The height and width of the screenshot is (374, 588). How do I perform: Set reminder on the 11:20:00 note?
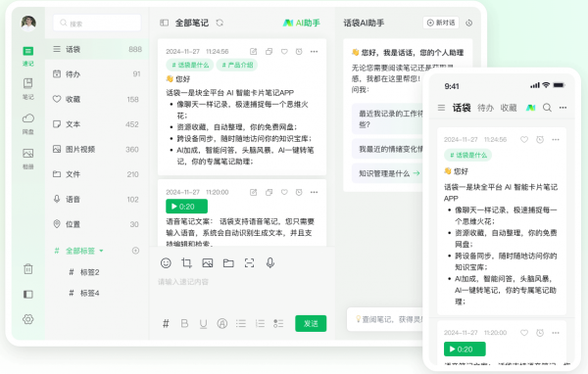coord(299,192)
